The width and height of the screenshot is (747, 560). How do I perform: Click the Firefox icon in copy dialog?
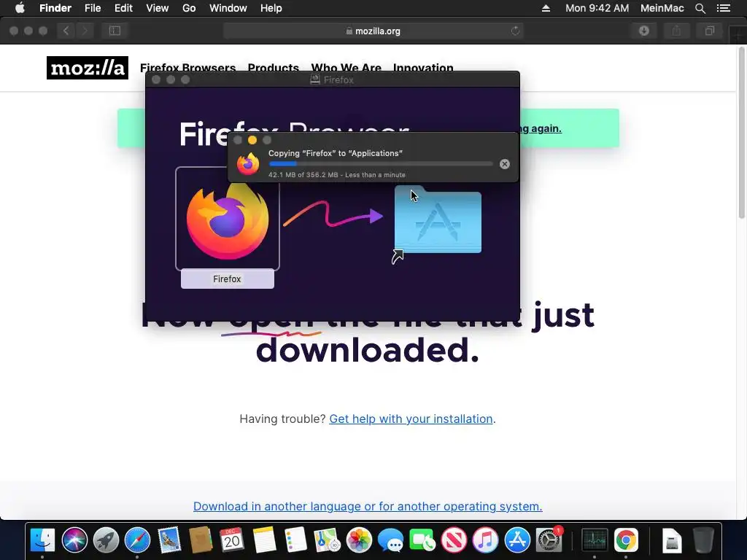click(x=248, y=164)
